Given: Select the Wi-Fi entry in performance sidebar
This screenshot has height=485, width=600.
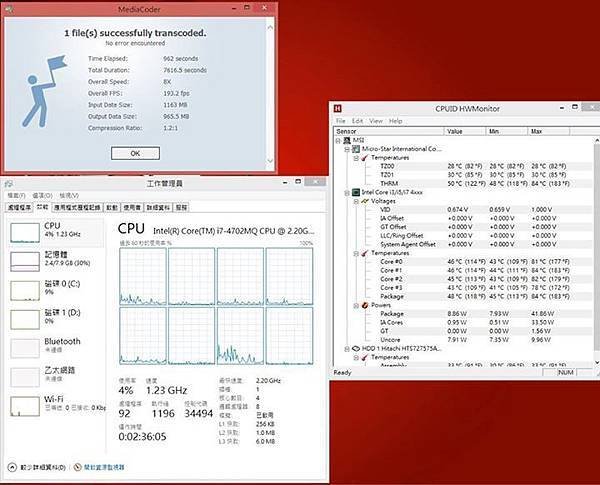Looking at the screenshot, I should pyautogui.click(x=56, y=405).
